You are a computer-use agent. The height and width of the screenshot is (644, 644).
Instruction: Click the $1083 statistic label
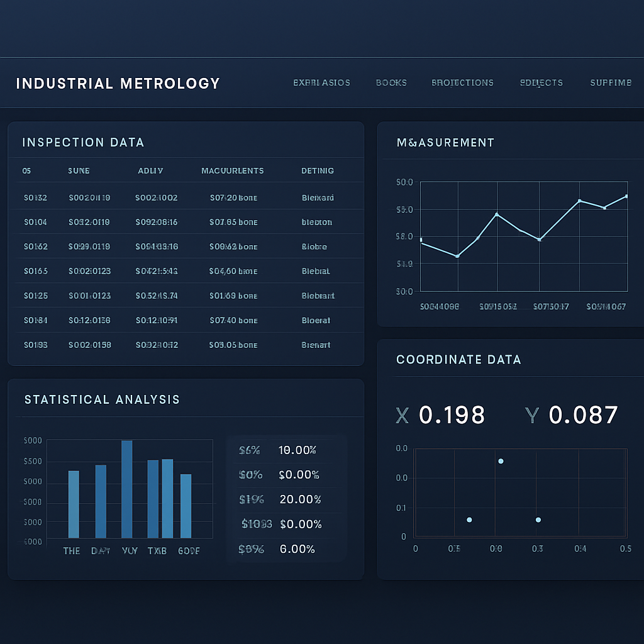tap(257, 524)
